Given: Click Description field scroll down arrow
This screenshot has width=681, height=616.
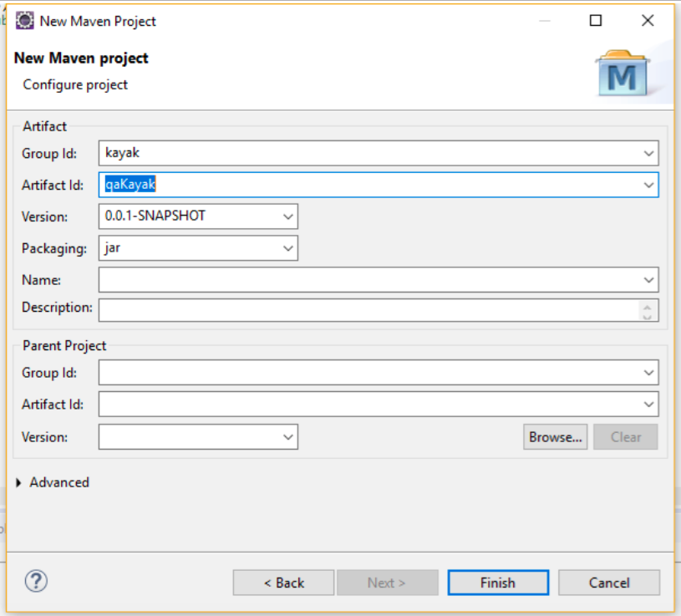Looking at the screenshot, I should pyautogui.click(x=647, y=316).
